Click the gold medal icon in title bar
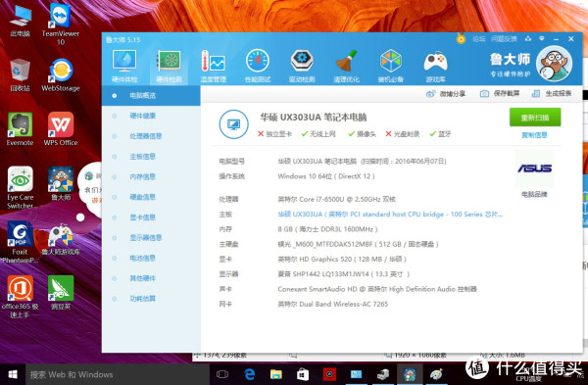Image resolution: width=588 pixels, height=385 pixels. pos(461,38)
